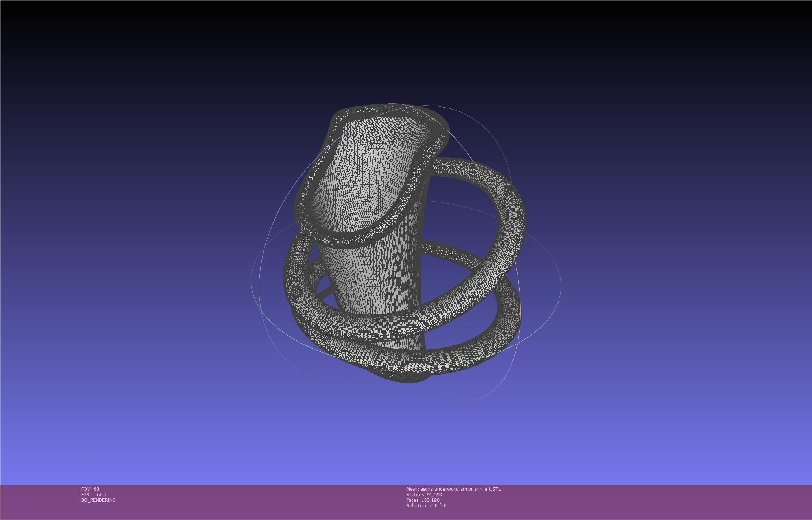Click the Faces: 183,198 text
The image size is (812, 520).
(x=423, y=500)
